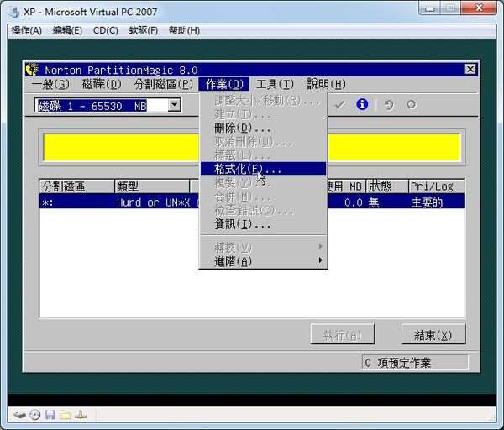Click the CD icon in Virtual PC status bar
This screenshot has height=430, width=504.
[x=35, y=415]
